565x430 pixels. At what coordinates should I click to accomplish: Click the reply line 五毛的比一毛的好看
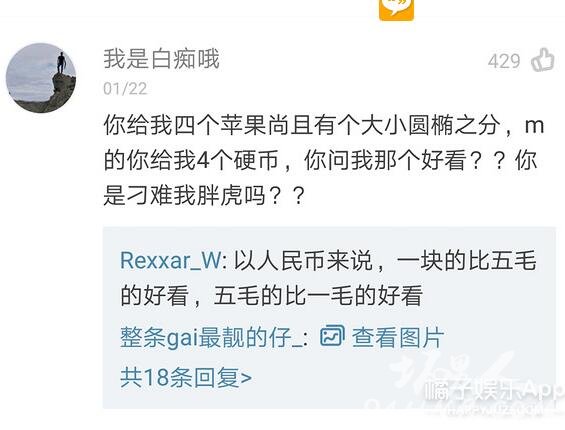[x=318, y=296]
